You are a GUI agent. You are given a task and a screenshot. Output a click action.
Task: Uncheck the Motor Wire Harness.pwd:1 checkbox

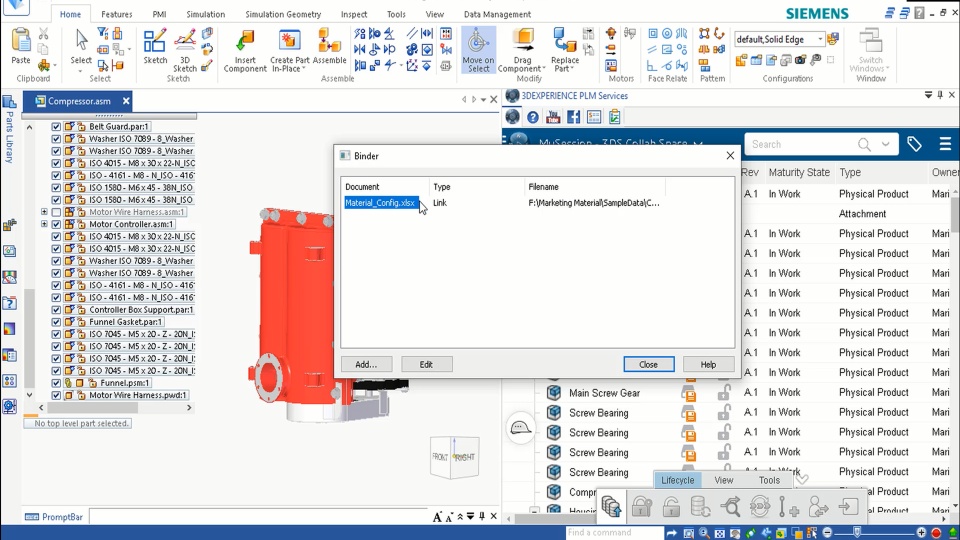tap(56, 395)
